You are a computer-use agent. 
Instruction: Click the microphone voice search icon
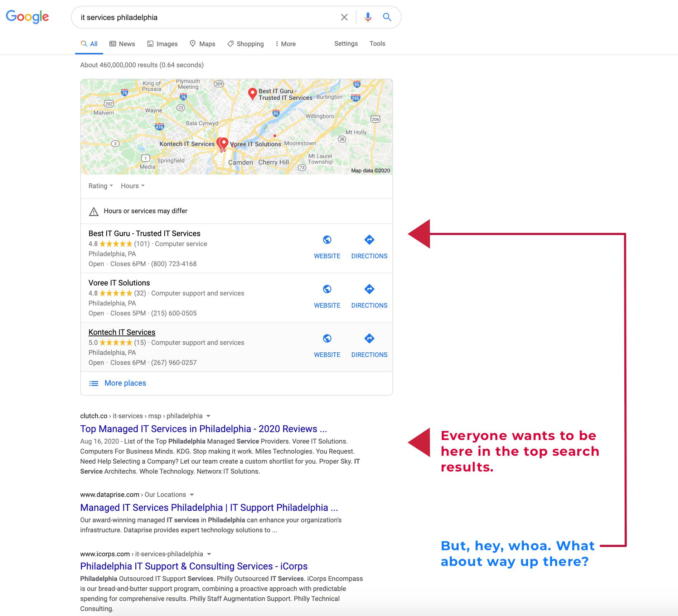coord(367,17)
